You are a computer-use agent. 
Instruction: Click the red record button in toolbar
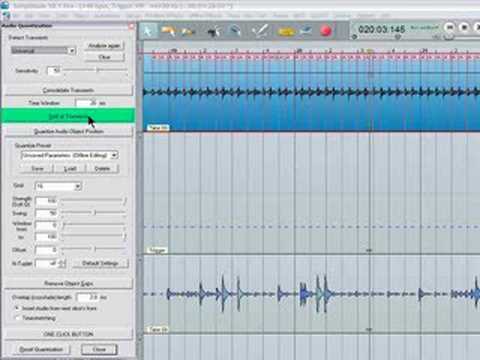click(x=326, y=31)
